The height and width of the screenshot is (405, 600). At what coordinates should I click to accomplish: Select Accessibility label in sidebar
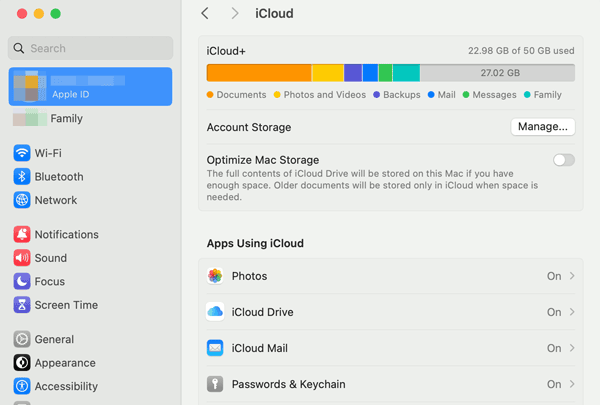click(x=66, y=386)
